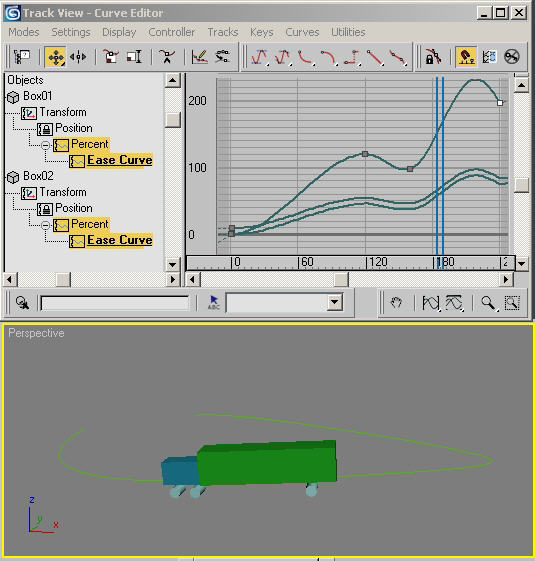535x561 pixels.
Task: Click the Draw Curves tool
Action: (199, 57)
